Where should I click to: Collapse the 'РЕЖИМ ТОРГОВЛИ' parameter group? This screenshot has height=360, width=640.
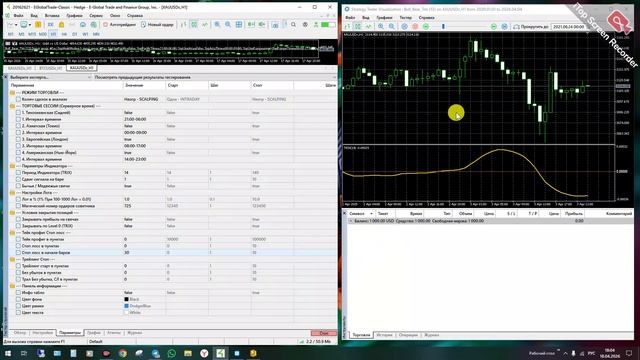pos(12,93)
